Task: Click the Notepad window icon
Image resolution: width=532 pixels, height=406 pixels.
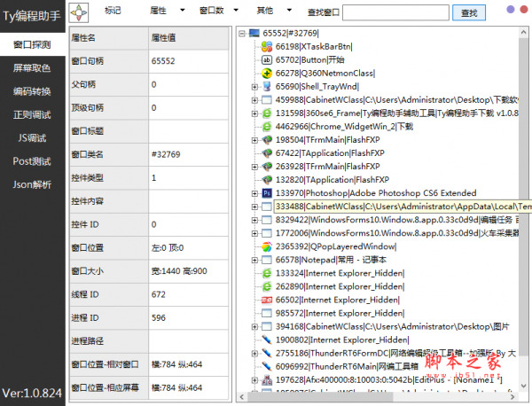Action: click(267, 260)
